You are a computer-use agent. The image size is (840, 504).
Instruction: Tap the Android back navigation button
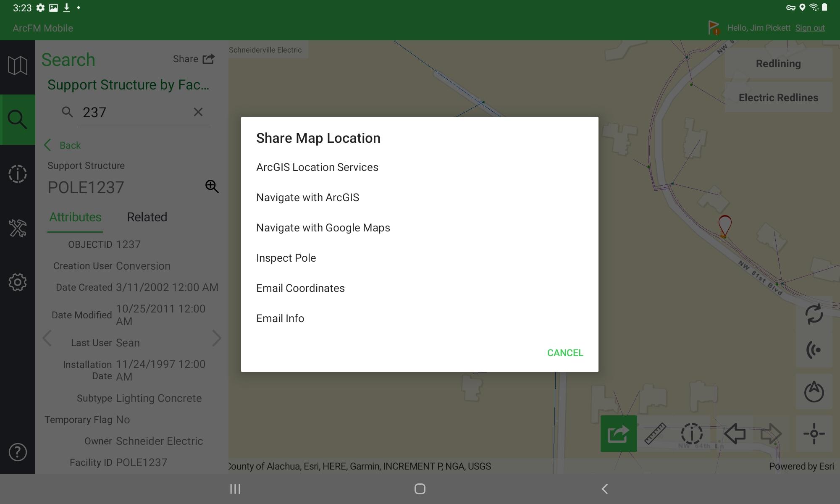(605, 489)
